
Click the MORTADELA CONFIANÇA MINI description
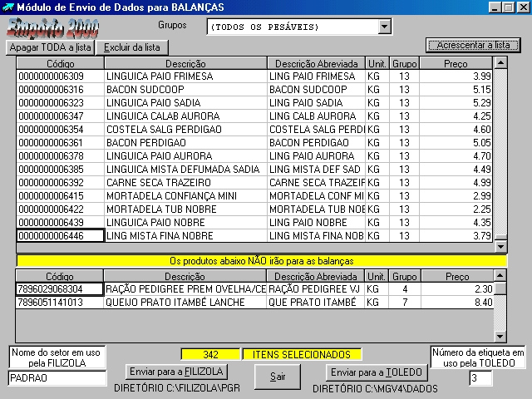[x=185, y=195]
